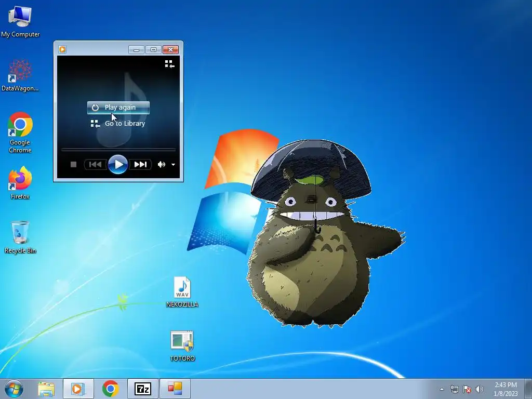
Task: Select TOTORO program icon on desktop
Action: 182,346
